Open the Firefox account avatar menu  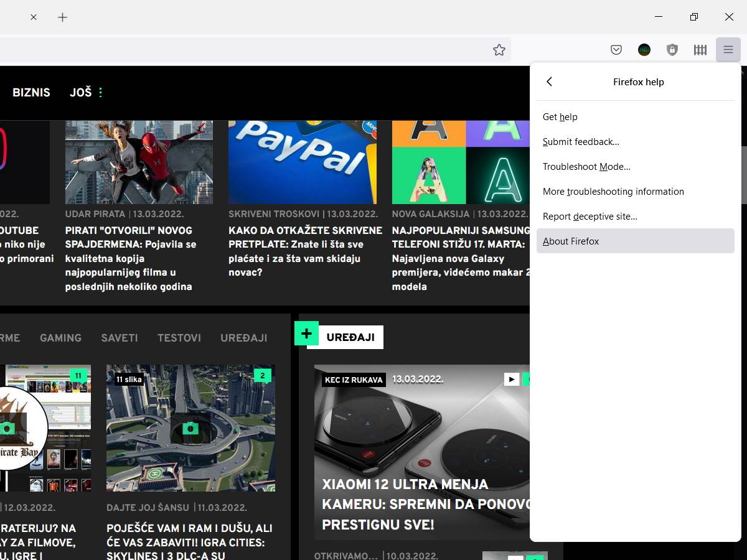coord(644,50)
